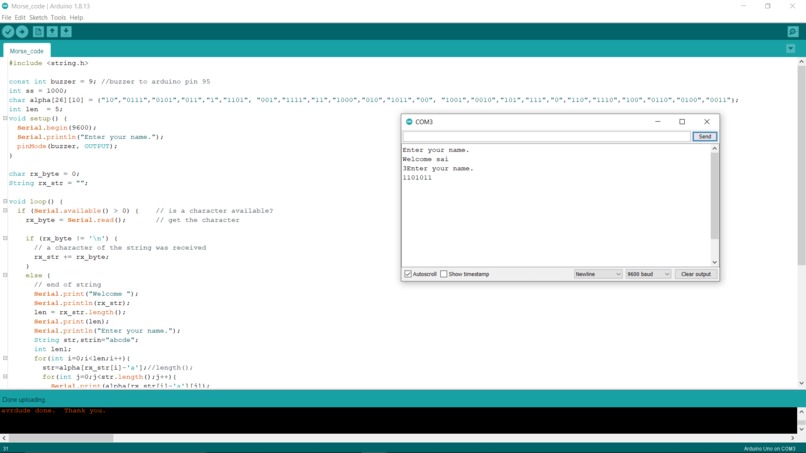Click the Arduino logo in title bar
Image resolution: width=806 pixels, height=453 pixels.
(5, 6)
